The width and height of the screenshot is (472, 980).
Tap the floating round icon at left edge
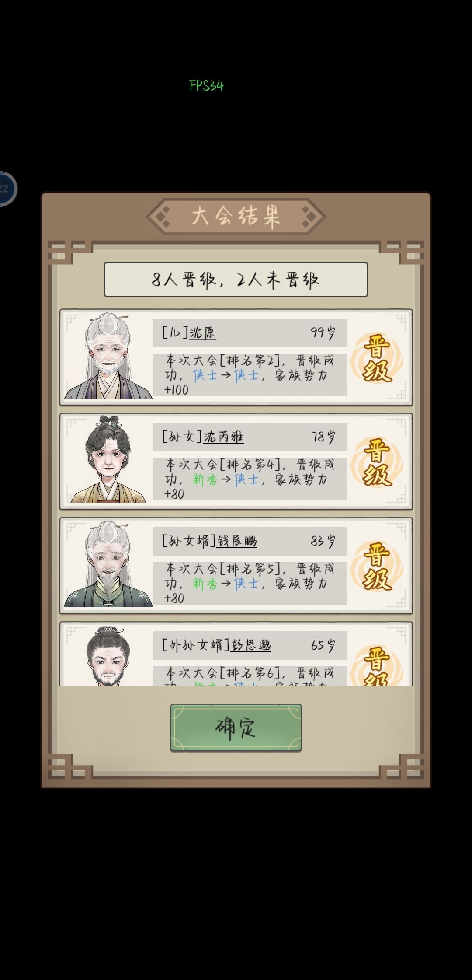point(7,189)
